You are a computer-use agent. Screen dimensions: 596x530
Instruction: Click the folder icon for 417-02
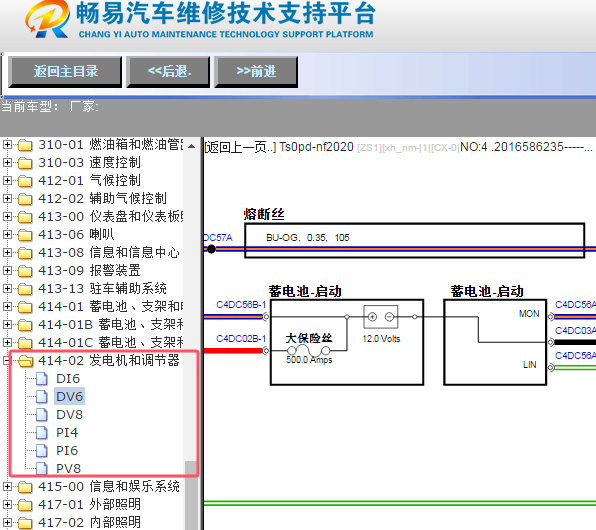25,523
